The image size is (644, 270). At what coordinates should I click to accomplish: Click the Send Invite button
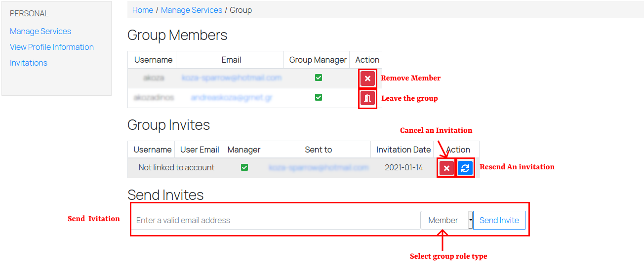pyautogui.click(x=499, y=220)
